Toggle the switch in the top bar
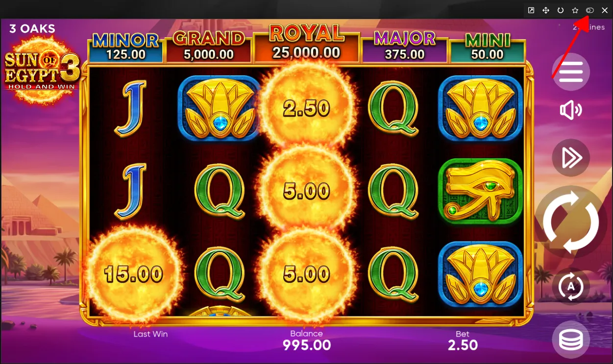Screen dimensions: 613x364 tap(590, 10)
